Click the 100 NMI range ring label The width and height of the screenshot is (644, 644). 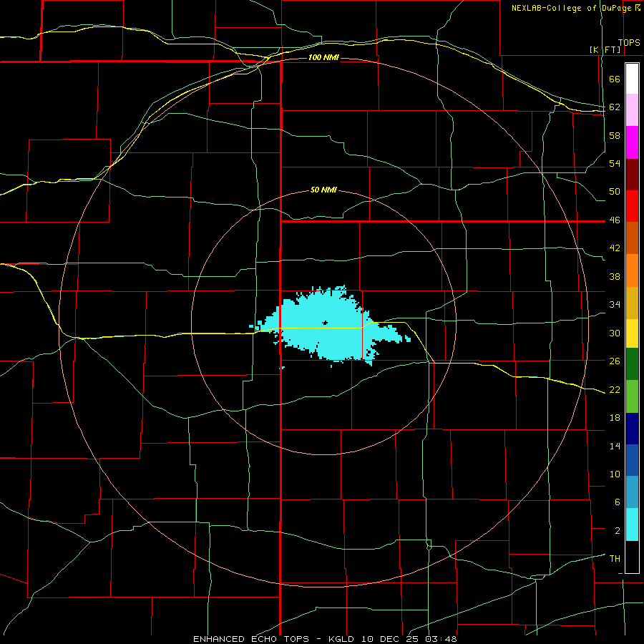point(323,57)
